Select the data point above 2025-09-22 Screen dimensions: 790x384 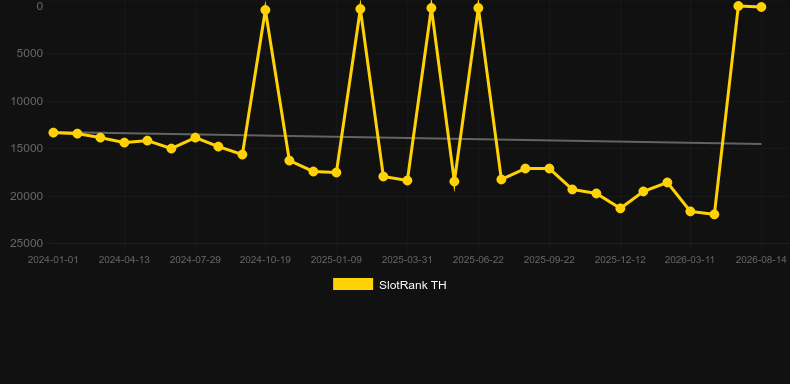pos(549,168)
